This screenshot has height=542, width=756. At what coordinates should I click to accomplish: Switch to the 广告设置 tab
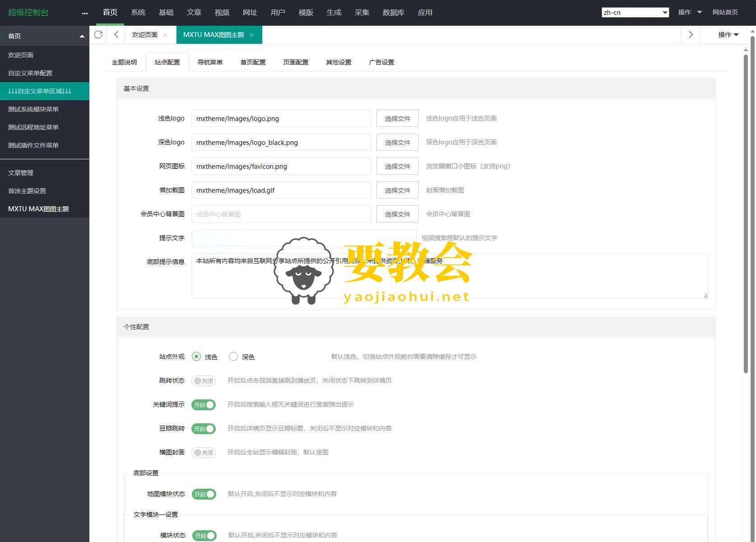pos(381,62)
